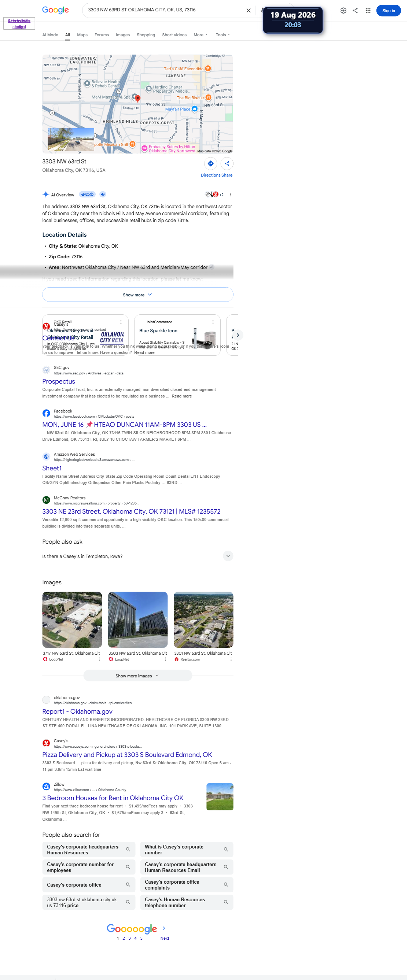
Task: Search Casey's corporate office complaints
Action: coord(187,885)
